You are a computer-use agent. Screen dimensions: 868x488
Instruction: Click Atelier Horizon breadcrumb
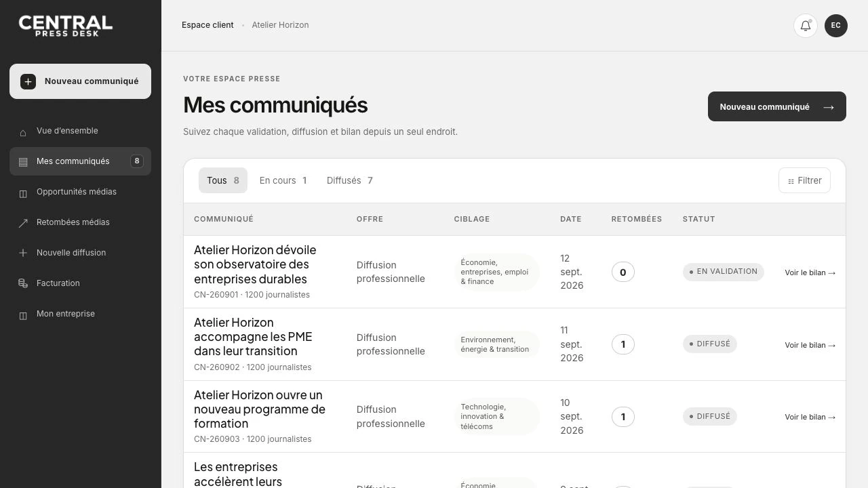(280, 25)
